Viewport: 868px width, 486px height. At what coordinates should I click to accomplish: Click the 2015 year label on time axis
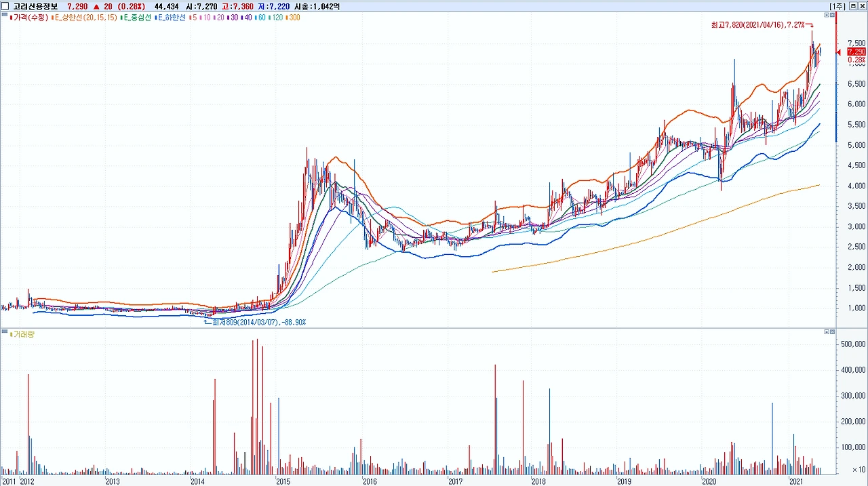click(283, 481)
